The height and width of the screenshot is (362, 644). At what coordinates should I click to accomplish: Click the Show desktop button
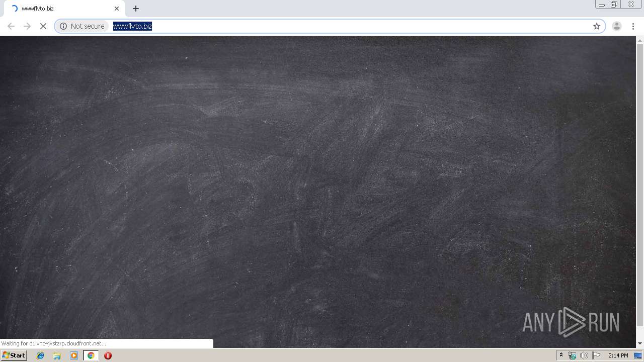pos(639,355)
